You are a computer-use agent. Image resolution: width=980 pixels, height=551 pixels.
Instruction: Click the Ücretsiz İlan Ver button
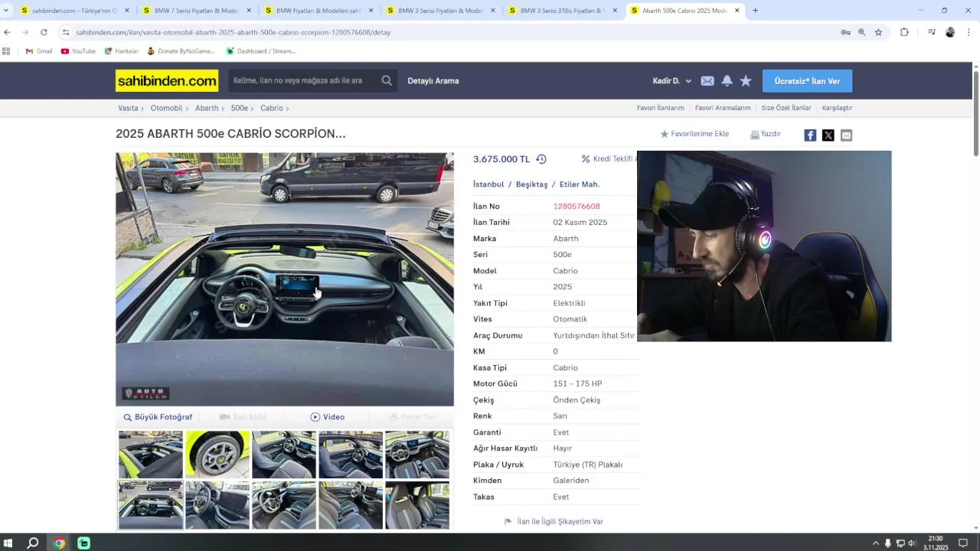(807, 81)
